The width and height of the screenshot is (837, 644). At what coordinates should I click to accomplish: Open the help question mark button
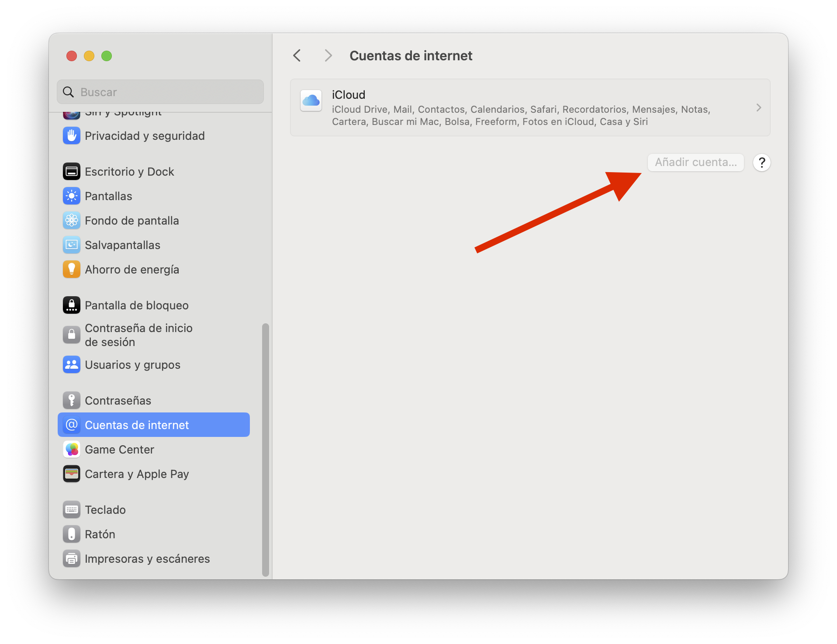coord(762,163)
